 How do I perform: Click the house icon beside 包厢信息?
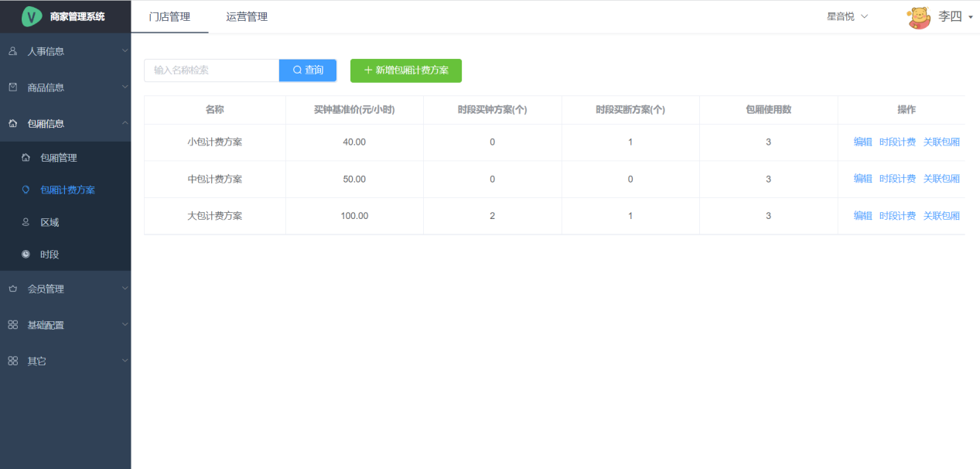pyautogui.click(x=12, y=124)
